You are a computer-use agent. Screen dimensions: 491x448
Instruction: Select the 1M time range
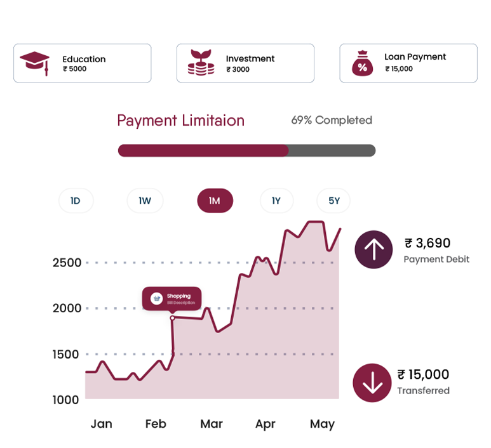click(215, 201)
